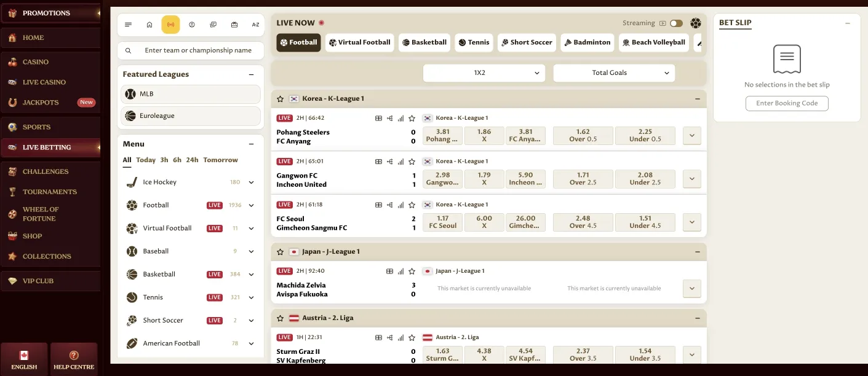Viewport: 868px width, 376px height.
Task: Click the MLB baseball icon
Action: (x=130, y=94)
